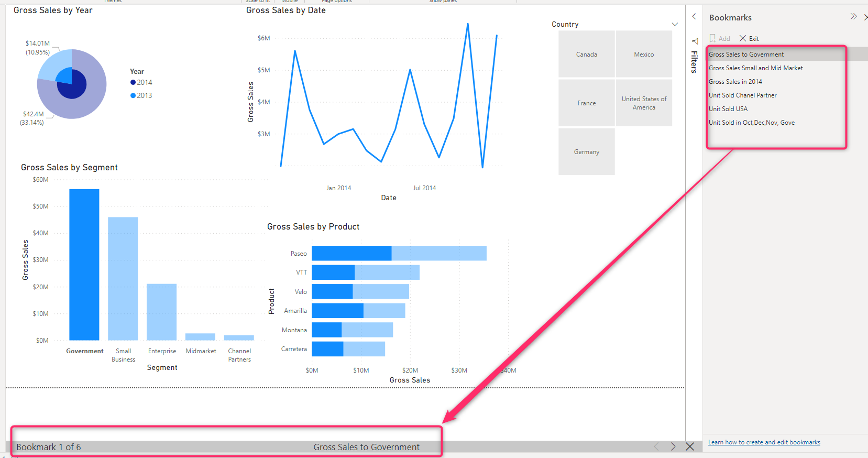Image resolution: width=868 pixels, height=458 pixels.
Task: Select Gross Sales Small and Mid Market bookmark
Action: click(x=755, y=68)
